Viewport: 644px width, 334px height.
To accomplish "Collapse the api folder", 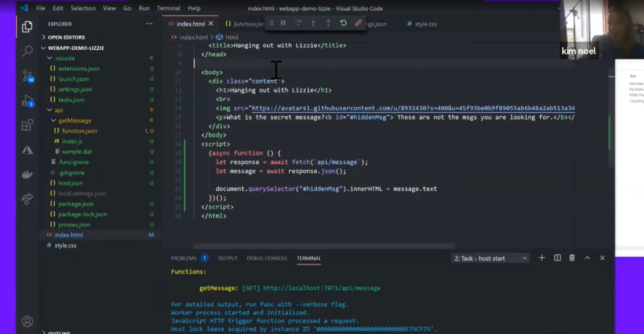I will tap(55, 110).
